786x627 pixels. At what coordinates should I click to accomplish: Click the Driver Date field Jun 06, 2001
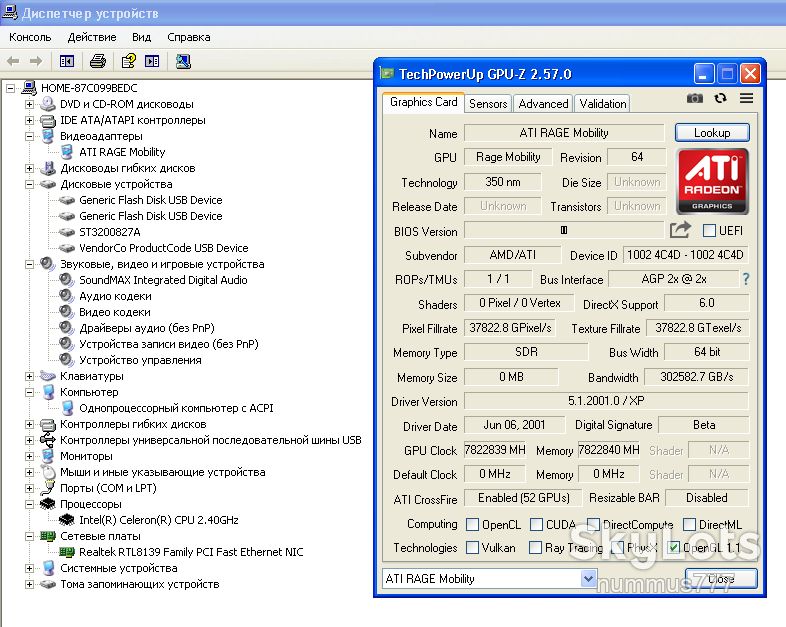click(x=514, y=425)
